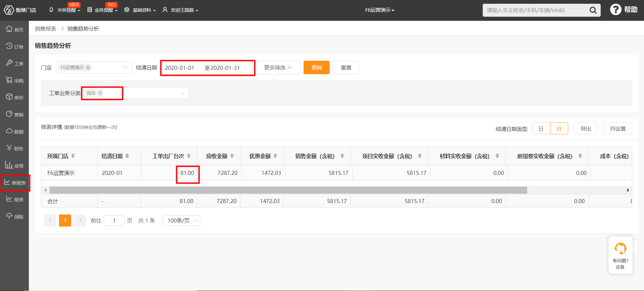The width and height of the screenshot is (644, 291).
Task: Expand the 工单业务分类 dropdown
Action: tap(135, 93)
